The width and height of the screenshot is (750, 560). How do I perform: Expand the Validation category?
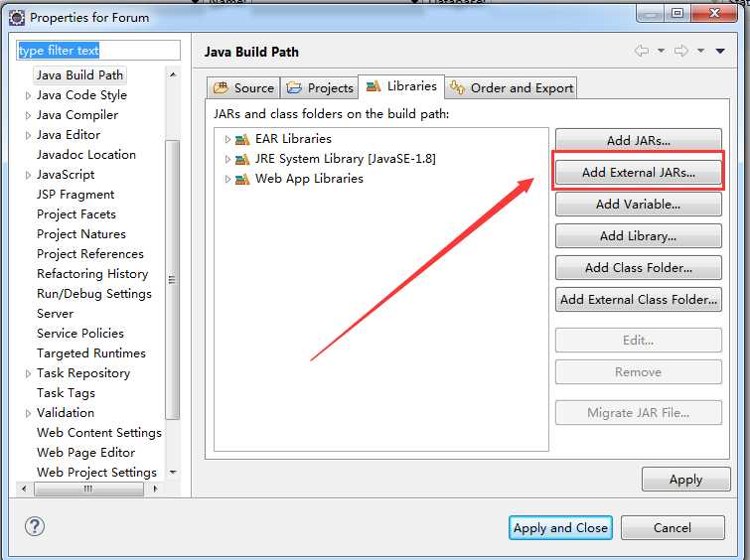pyautogui.click(x=28, y=413)
